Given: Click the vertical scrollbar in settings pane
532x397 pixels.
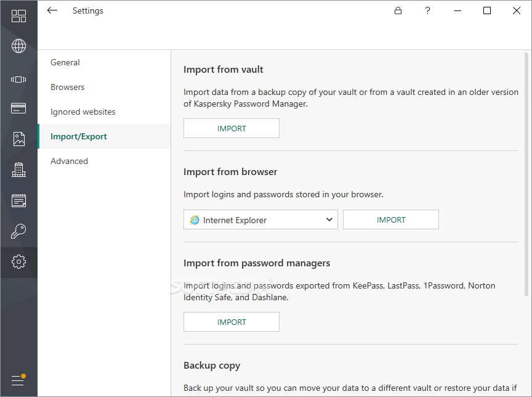Looking at the screenshot, I should [526, 174].
